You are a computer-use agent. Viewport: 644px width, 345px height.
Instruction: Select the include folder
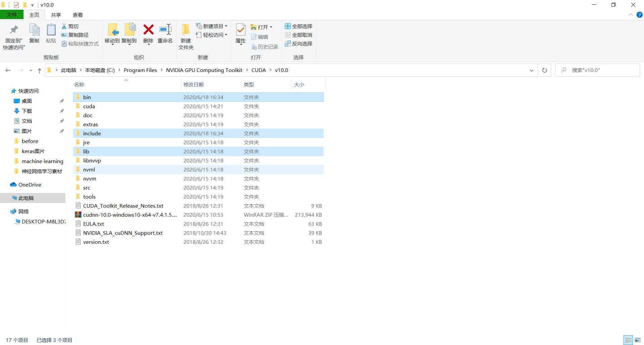tap(198, 133)
